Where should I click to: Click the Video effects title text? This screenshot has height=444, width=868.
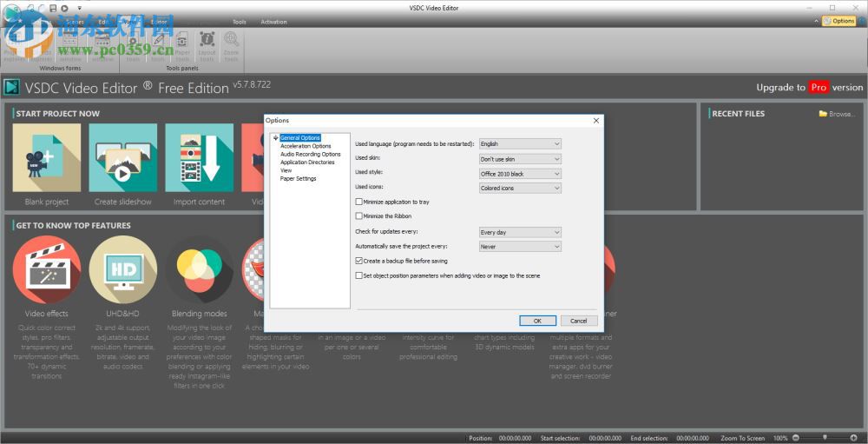tap(47, 314)
